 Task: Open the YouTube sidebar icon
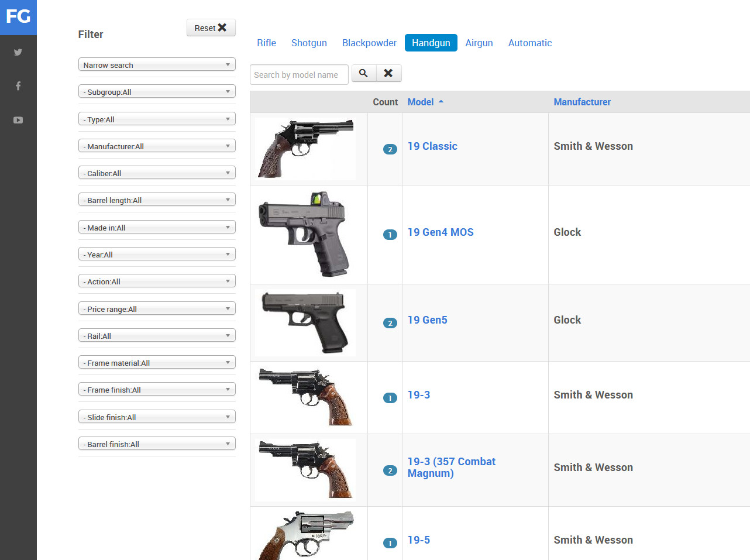pyautogui.click(x=18, y=120)
